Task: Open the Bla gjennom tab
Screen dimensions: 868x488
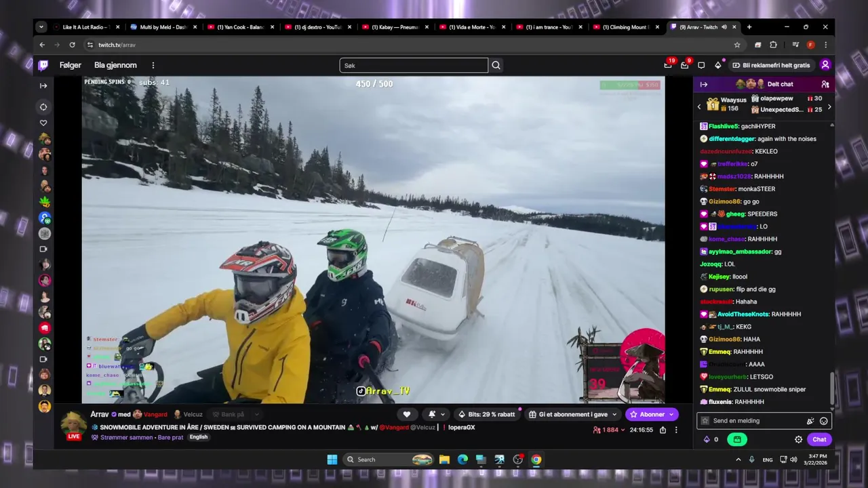Action: click(115, 65)
